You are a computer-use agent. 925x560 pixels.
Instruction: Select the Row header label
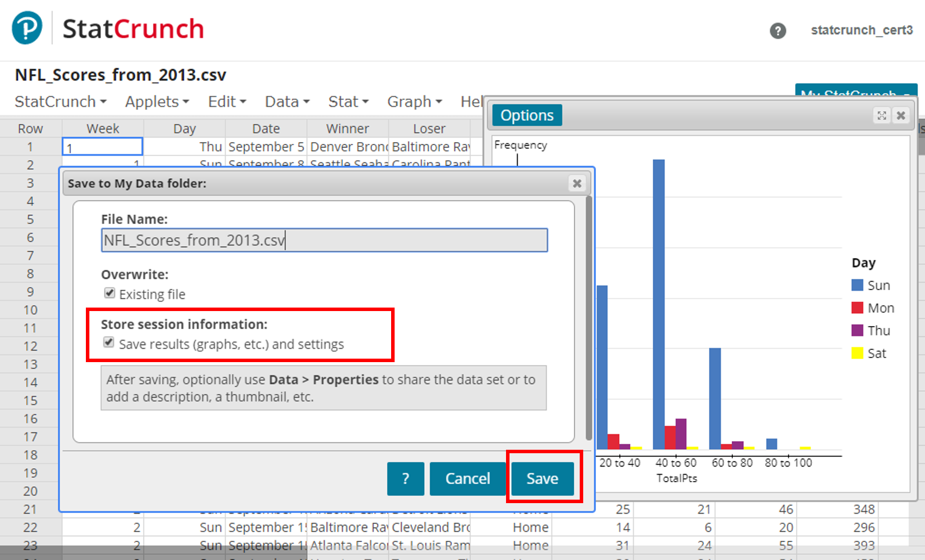tap(30, 129)
